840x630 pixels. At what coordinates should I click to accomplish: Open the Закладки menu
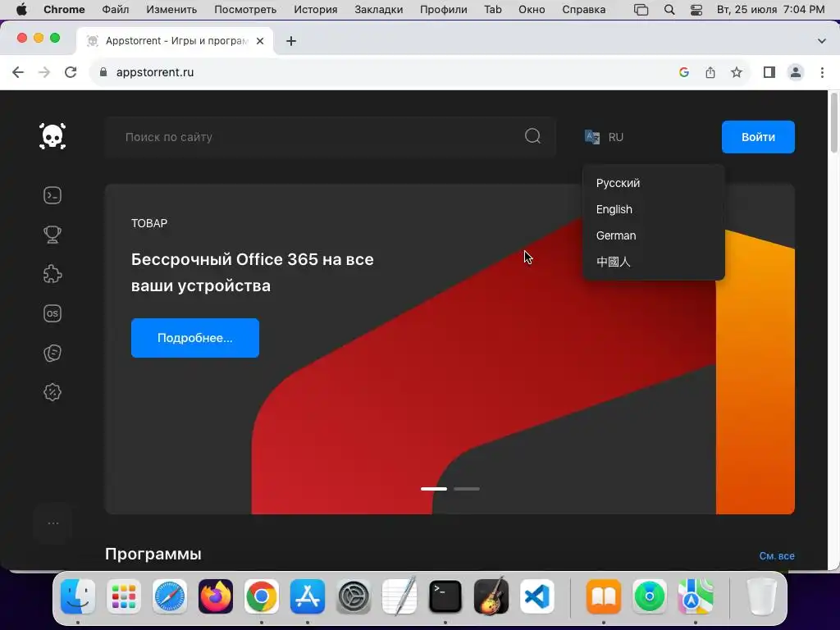click(x=379, y=10)
